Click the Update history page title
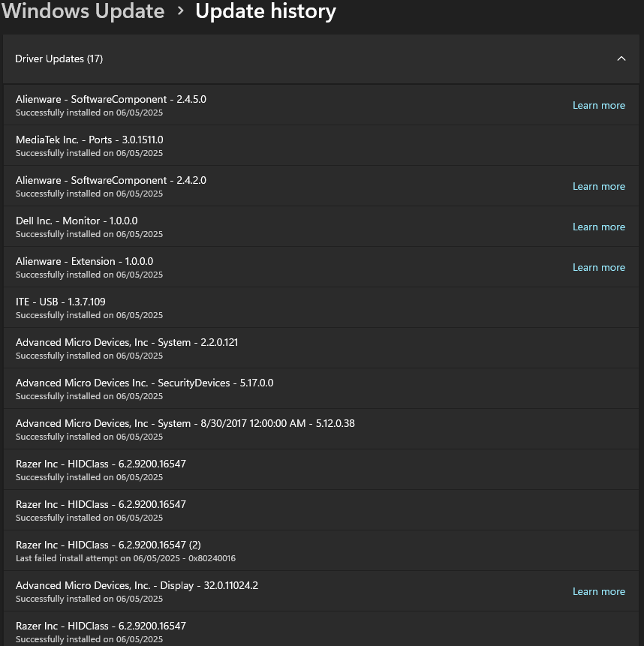The height and width of the screenshot is (646, 644). click(266, 11)
